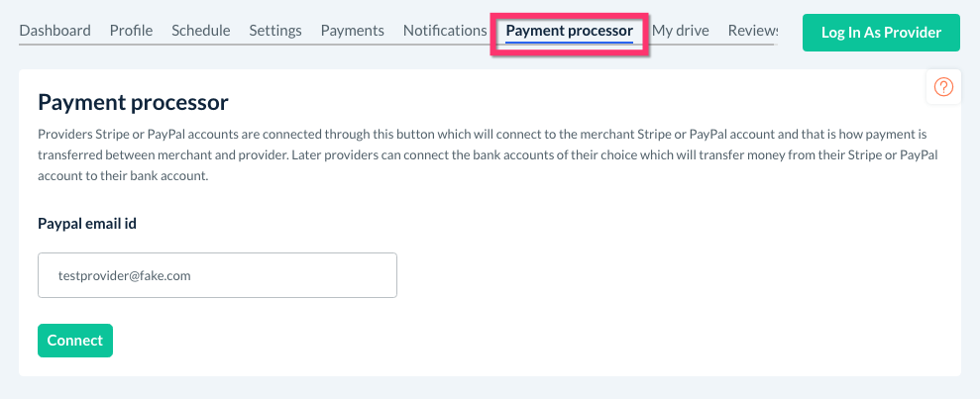
Task: Click the testprovider@fake.com email text
Action: (124, 275)
